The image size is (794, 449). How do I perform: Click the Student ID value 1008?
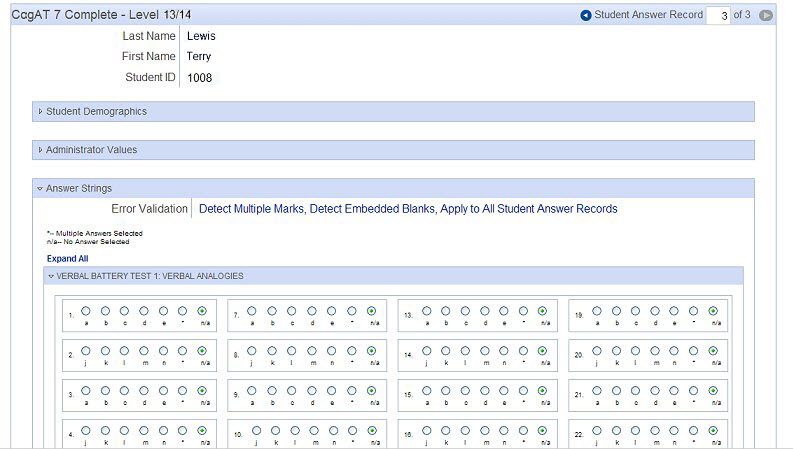click(200, 78)
